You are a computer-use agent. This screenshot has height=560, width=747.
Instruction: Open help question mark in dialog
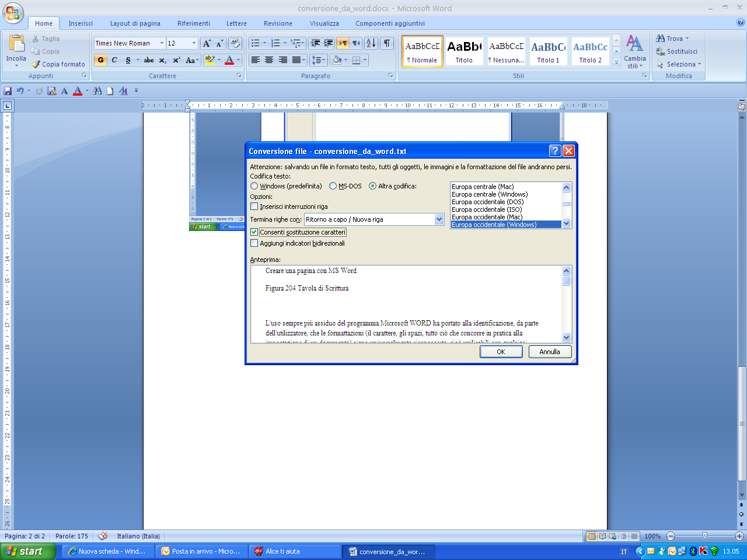coord(555,151)
